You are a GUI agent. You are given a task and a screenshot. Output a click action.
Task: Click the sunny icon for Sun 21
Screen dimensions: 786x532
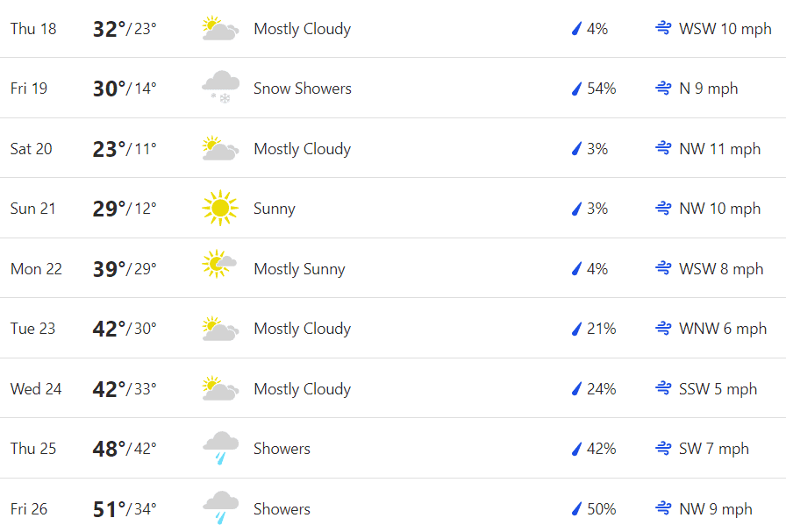[220, 208]
